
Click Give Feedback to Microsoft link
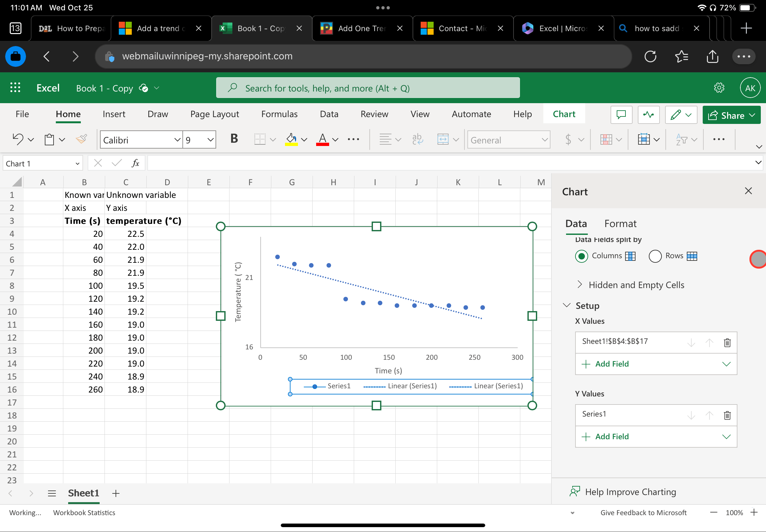click(643, 513)
